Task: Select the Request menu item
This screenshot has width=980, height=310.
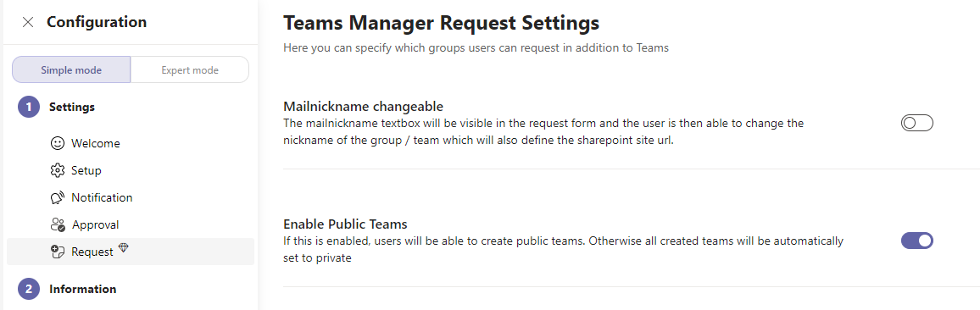Action: pyautogui.click(x=131, y=252)
